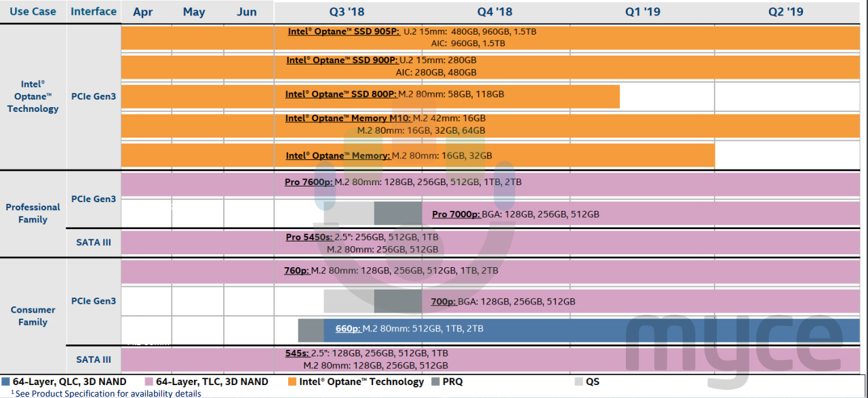Expand the Intel Optane Technology row group
Screen dimensions: 868x398
[x=33, y=96]
